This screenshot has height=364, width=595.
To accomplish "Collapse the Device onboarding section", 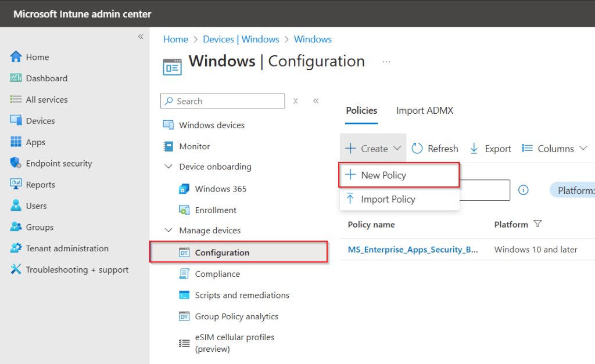I will pos(169,167).
